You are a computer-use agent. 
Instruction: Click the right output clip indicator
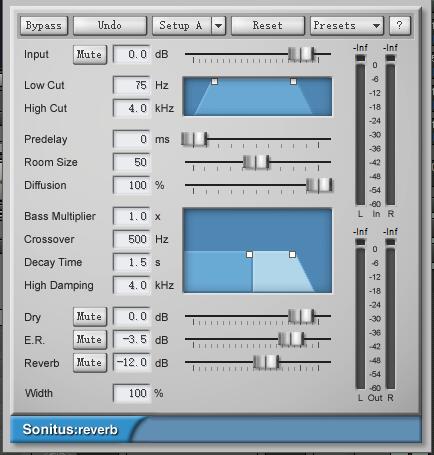coord(390,242)
